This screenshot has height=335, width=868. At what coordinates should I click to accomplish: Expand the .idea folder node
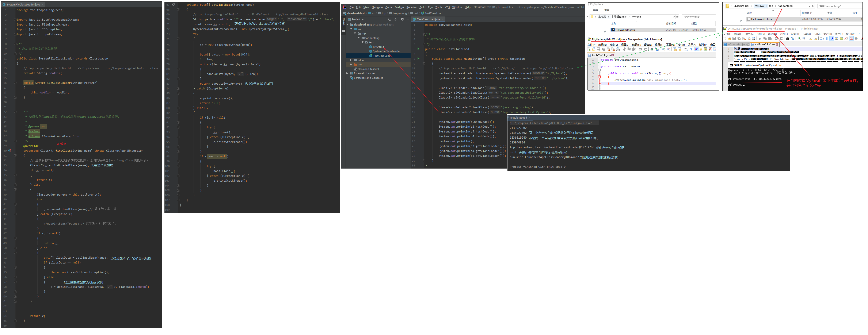pyautogui.click(x=351, y=60)
